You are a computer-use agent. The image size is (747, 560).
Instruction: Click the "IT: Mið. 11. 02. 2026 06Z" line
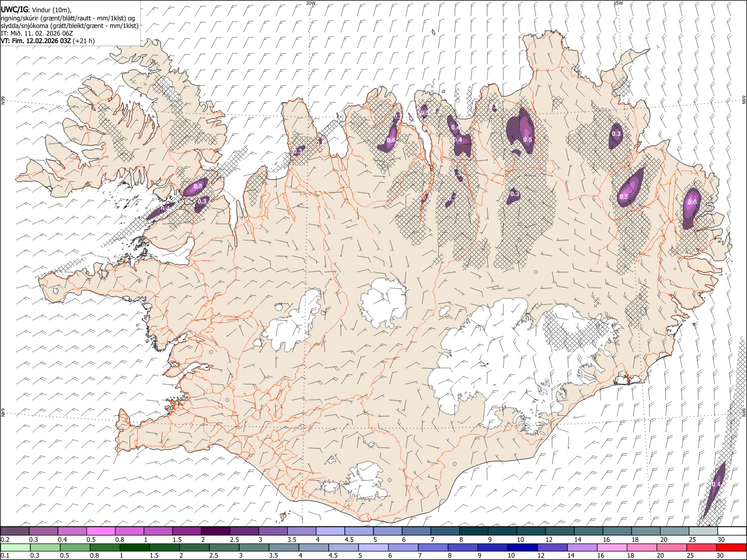point(37,33)
